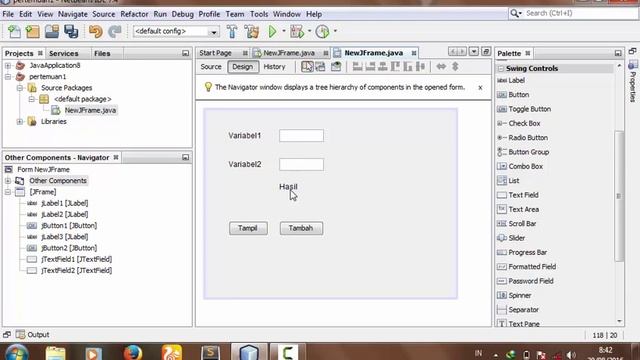Toggle Selection Mode in design toolbar
The image size is (640, 360).
[307, 67]
